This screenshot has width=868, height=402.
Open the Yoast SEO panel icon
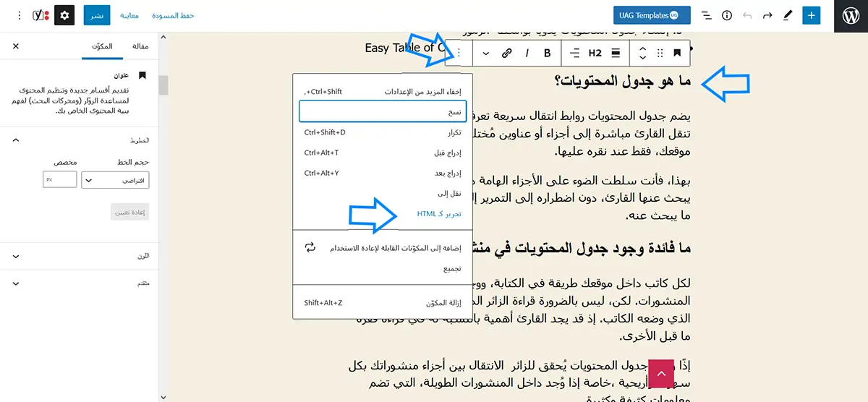41,15
